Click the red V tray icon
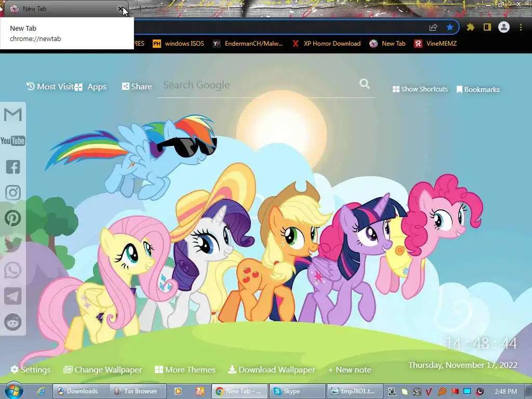The height and width of the screenshot is (399, 532). click(x=429, y=392)
